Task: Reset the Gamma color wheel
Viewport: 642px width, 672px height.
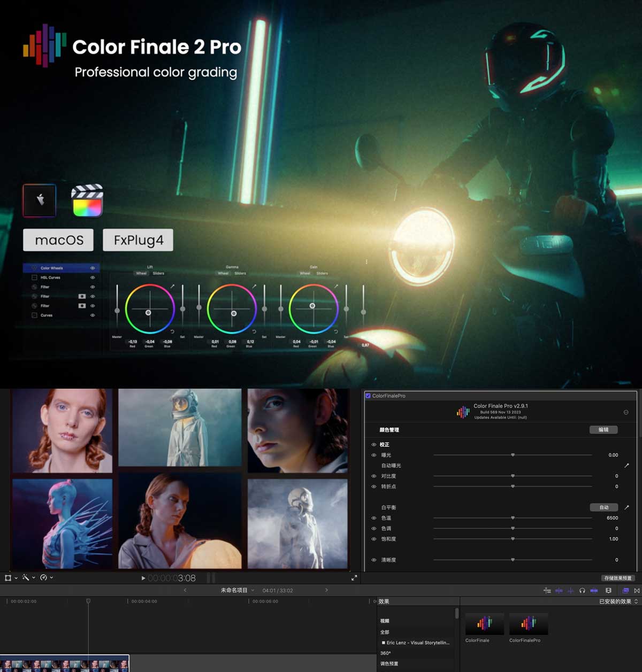Action: click(x=254, y=332)
